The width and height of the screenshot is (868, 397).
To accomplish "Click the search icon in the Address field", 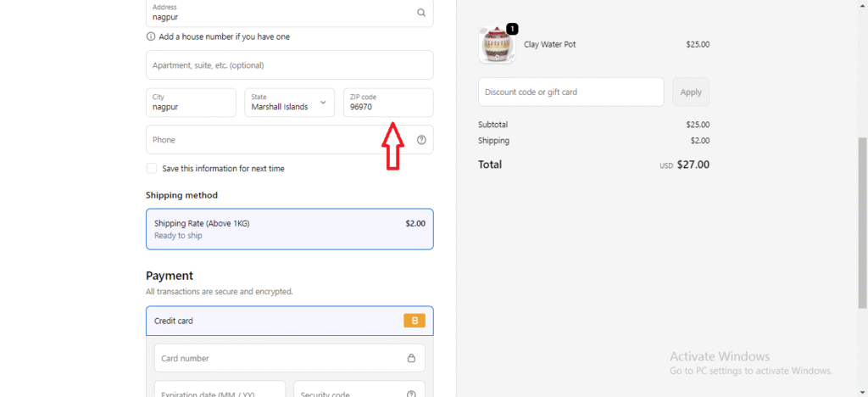I will click(x=421, y=13).
